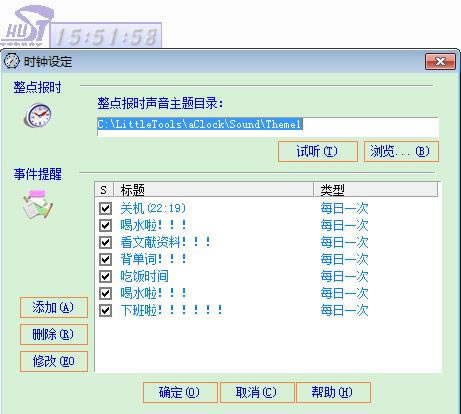
Task: Click the 修改(E) modify button
Action: point(54,361)
